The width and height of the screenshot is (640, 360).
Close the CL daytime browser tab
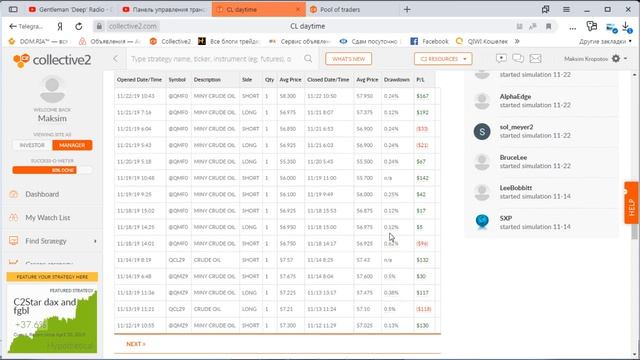click(x=298, y=9)
